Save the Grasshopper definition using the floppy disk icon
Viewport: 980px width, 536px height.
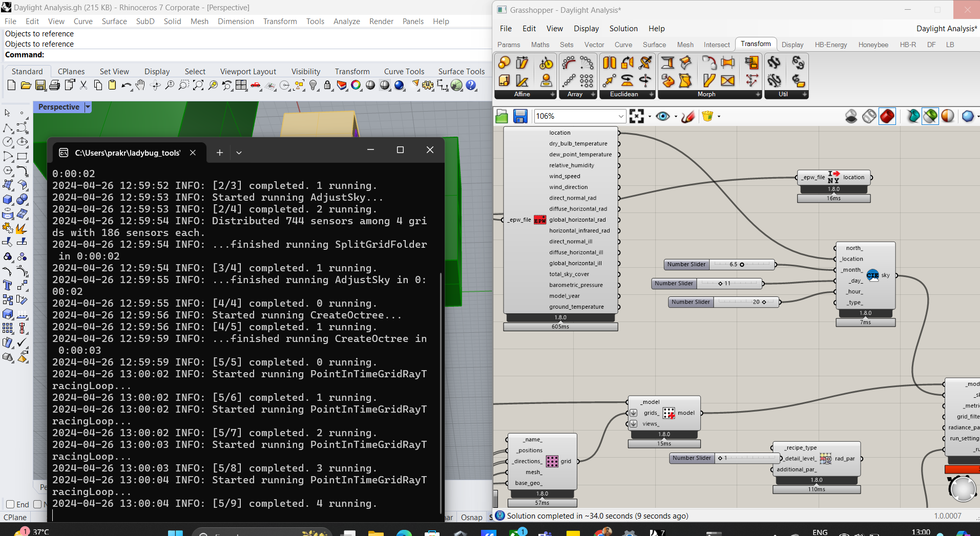(x=520, y=116)
